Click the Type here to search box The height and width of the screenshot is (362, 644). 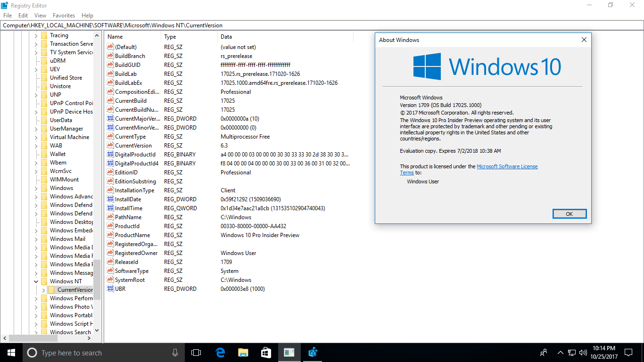click(103, 353)
